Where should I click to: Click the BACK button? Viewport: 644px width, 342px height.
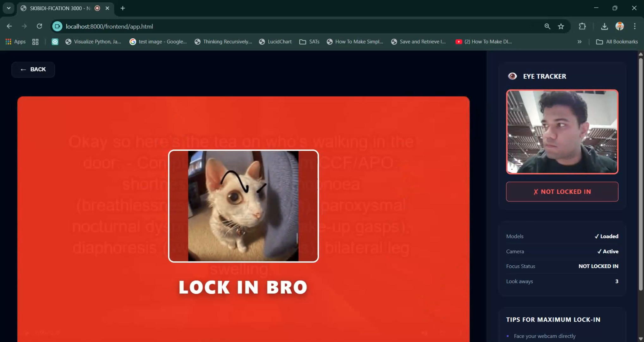click(x=33, y=69)
